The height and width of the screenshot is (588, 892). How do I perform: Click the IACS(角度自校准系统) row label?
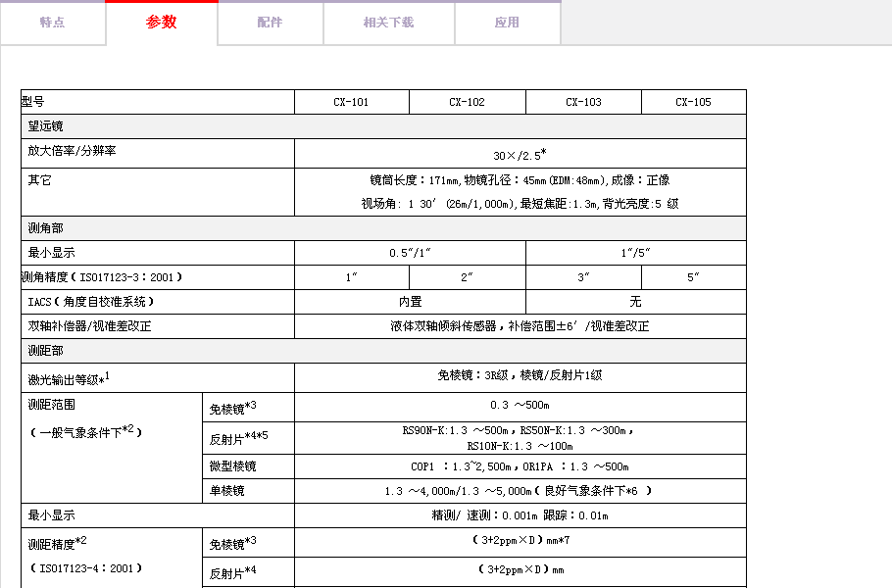[x=91, y=302]
